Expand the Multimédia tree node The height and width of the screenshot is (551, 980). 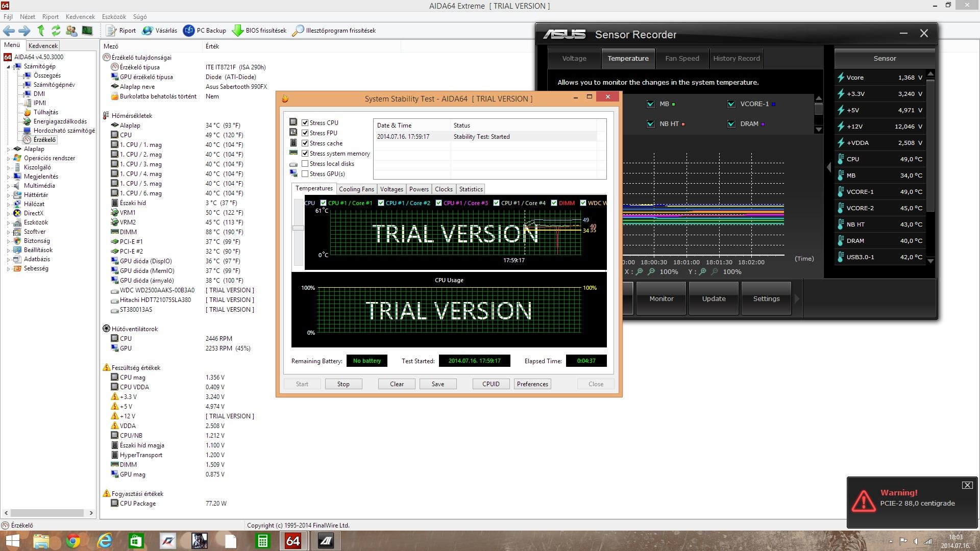[8, 186]
